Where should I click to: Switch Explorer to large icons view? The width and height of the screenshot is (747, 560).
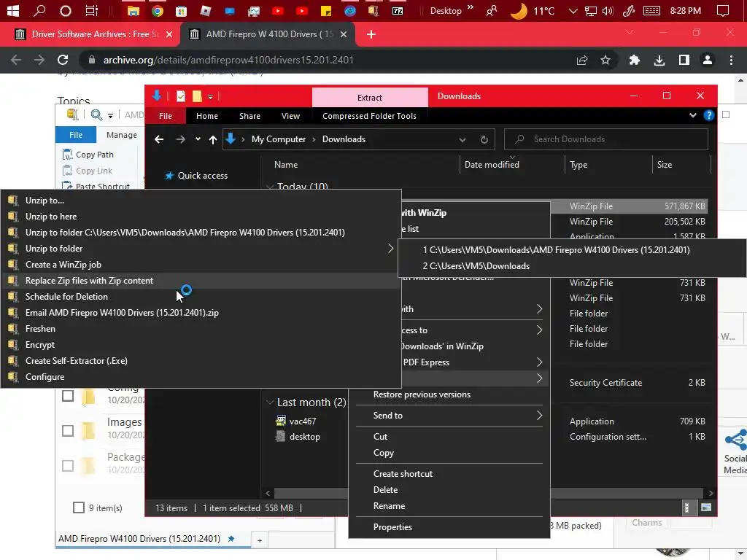click(x=706, y=507)
